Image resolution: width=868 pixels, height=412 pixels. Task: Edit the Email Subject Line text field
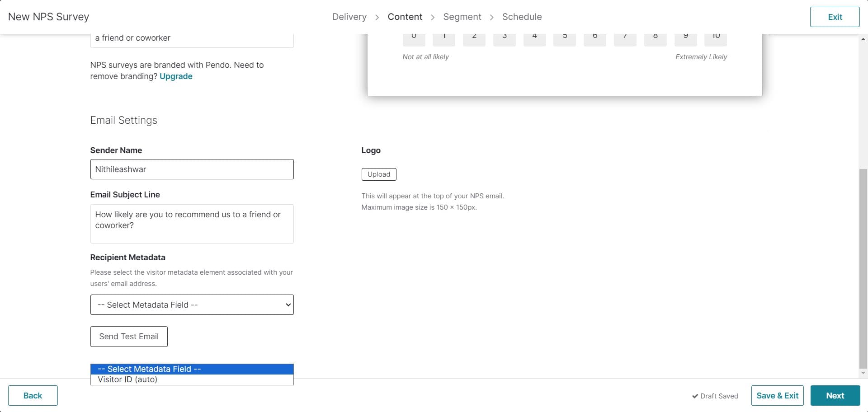pos(192,224)
